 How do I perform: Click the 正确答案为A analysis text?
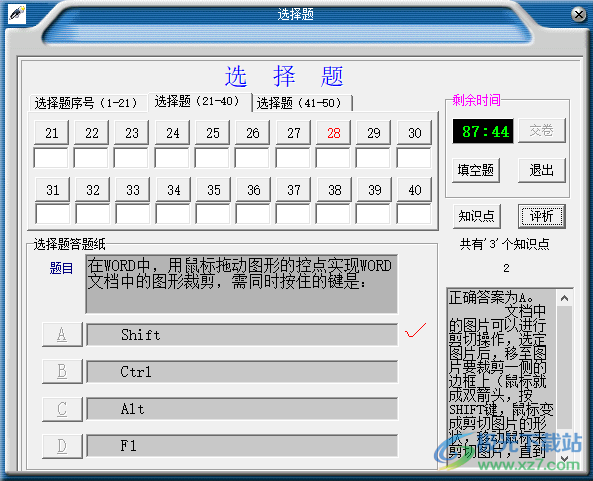point(492,298)
